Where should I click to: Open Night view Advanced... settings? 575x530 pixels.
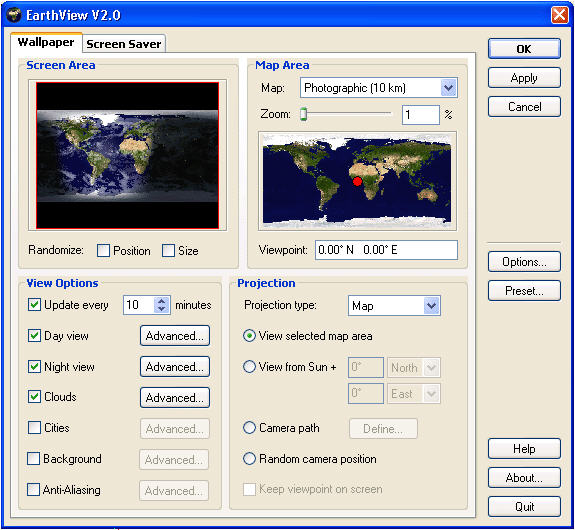pos(175,366)
